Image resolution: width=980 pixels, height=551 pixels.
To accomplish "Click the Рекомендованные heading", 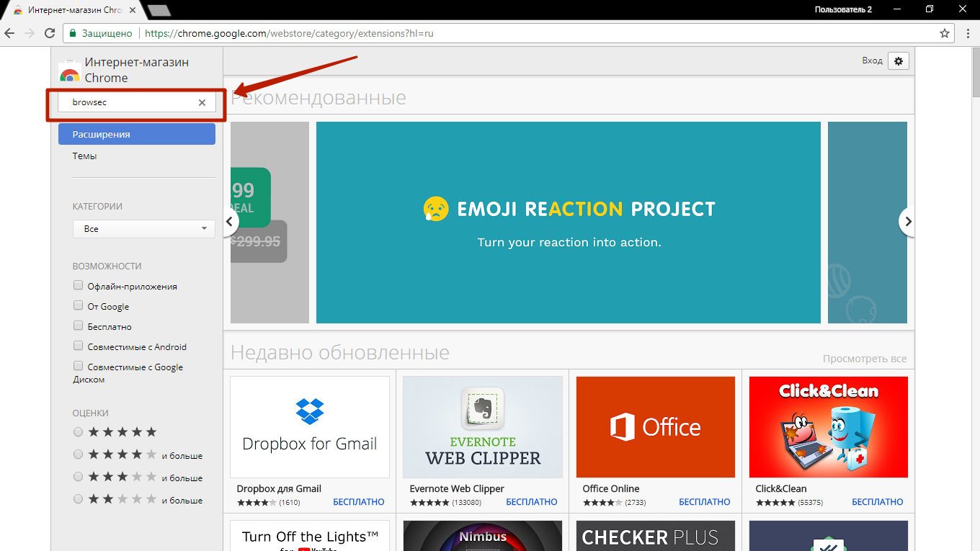I will (x=318, y=97).
